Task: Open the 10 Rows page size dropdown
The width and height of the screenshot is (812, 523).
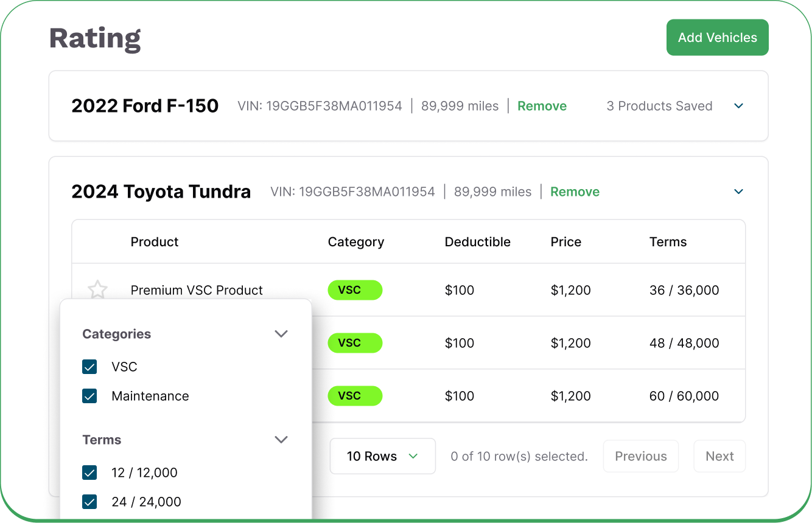Action: pyautogui.click(x=382, y=456)
